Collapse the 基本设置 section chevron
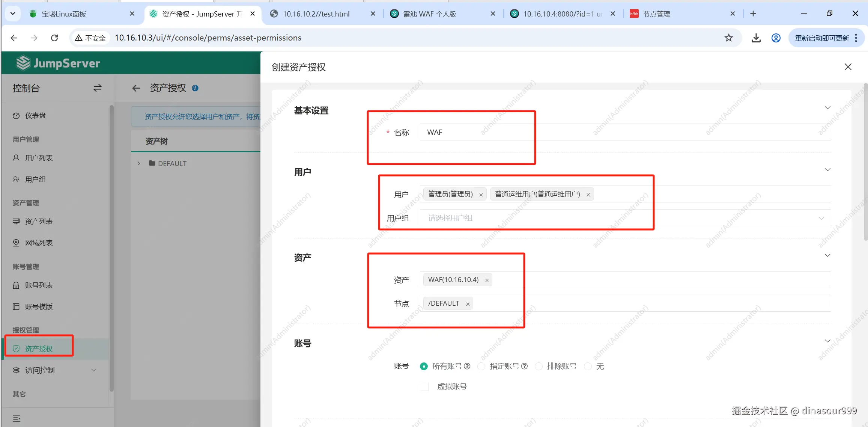Screen dimensions: 868x427 click(827, 108)
